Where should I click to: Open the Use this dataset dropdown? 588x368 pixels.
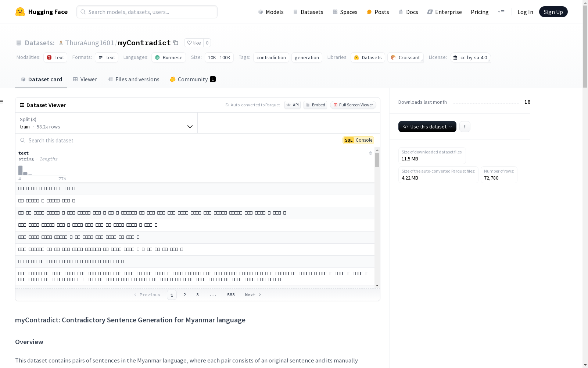(427, 127)
